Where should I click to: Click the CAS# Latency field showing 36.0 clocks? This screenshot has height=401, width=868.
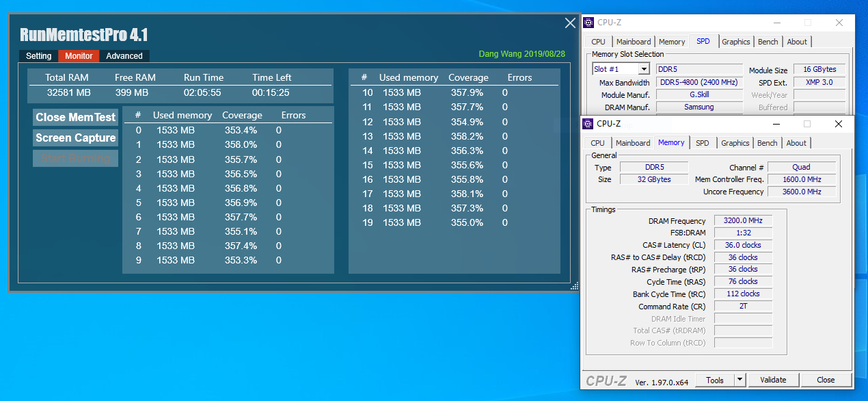(743, 245)
